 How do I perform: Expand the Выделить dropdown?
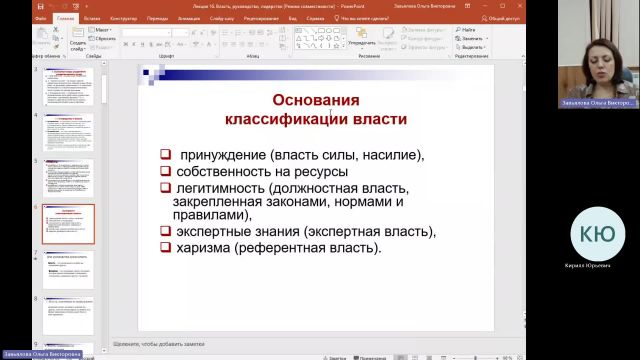point(471,47)
